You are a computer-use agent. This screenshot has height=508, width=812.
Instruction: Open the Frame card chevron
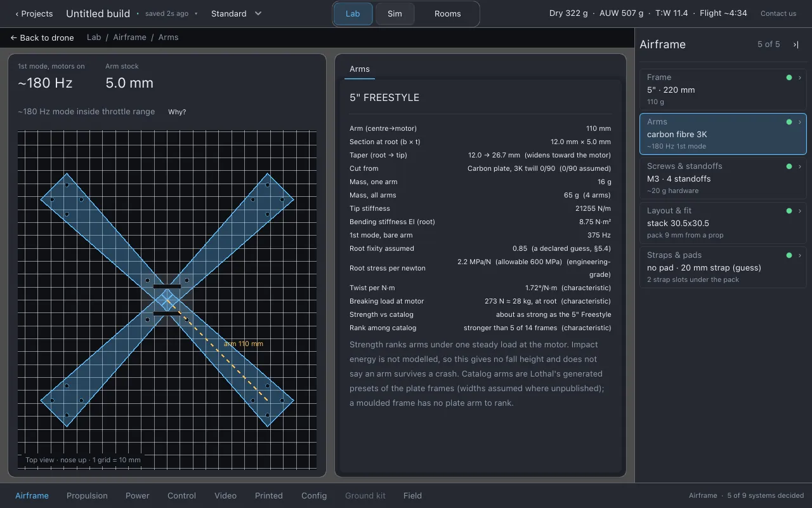pos(800,77)
